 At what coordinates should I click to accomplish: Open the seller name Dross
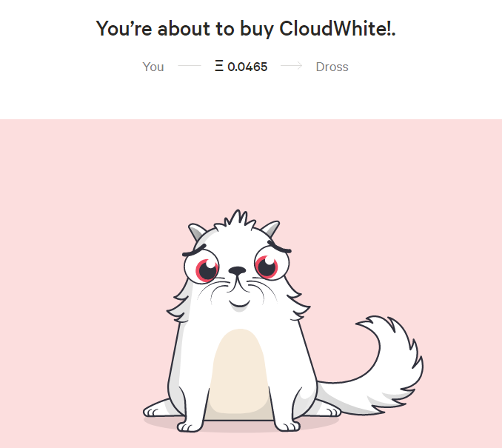332,67
